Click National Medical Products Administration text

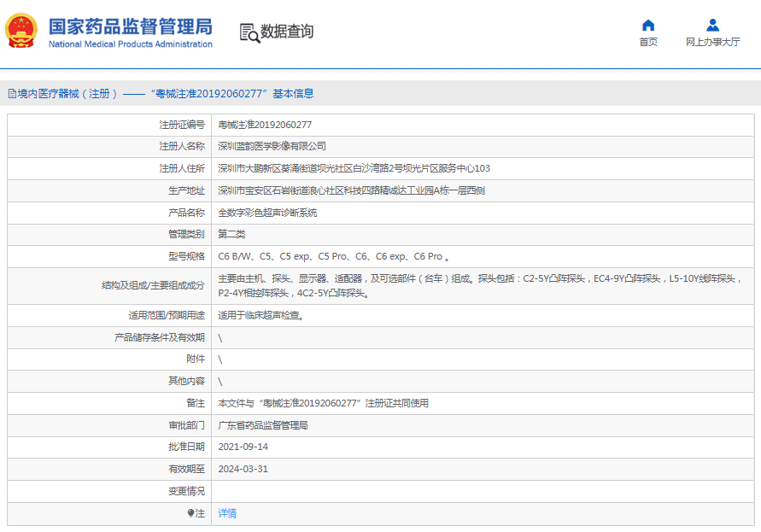[131, 44]
